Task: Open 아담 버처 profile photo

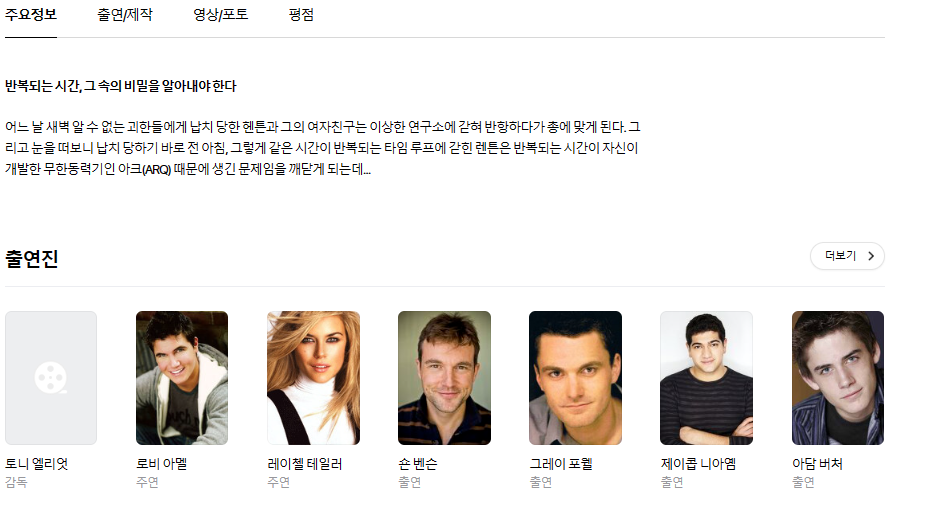Action: point(837,378)
